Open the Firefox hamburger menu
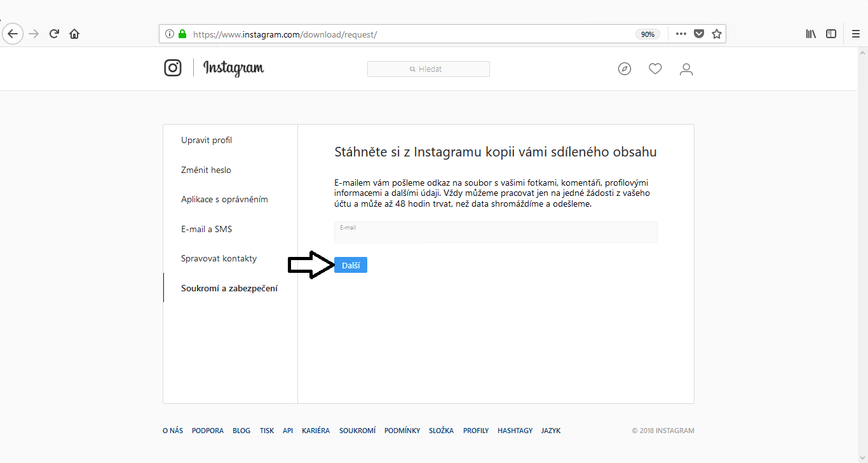The width and height of the screenshot is (868, 463). pos(855,34)
